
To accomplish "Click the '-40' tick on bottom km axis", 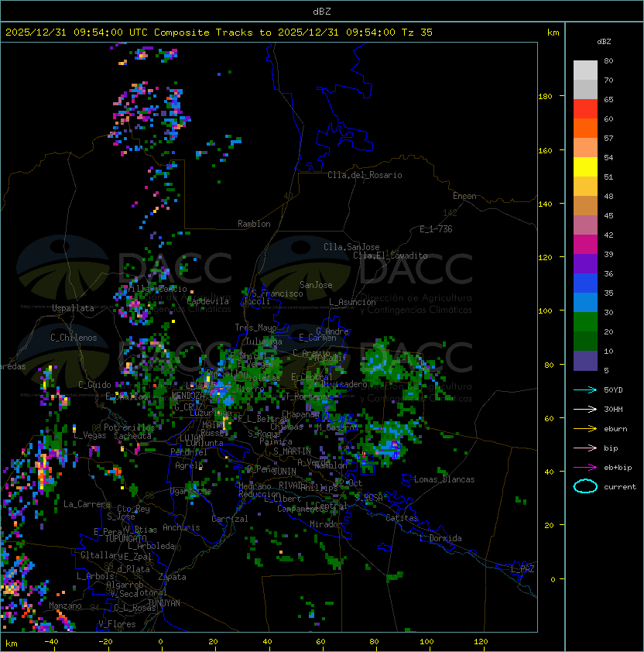I will [51, 642].
